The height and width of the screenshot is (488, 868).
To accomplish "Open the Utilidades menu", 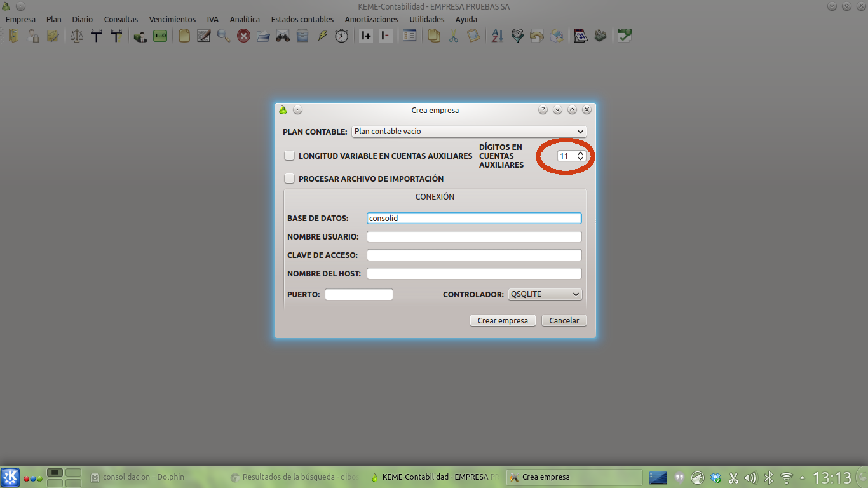I will [x=427, y=20].
